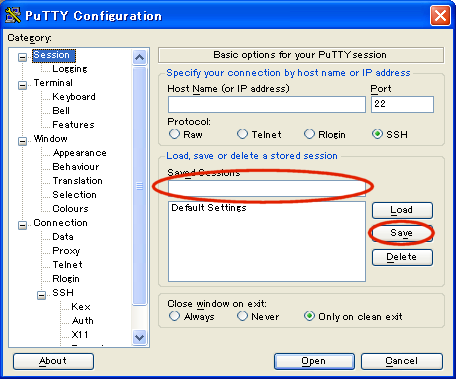Screen dimensions: 456x379
Task: Open the Logging category
Action: [70, 69]
